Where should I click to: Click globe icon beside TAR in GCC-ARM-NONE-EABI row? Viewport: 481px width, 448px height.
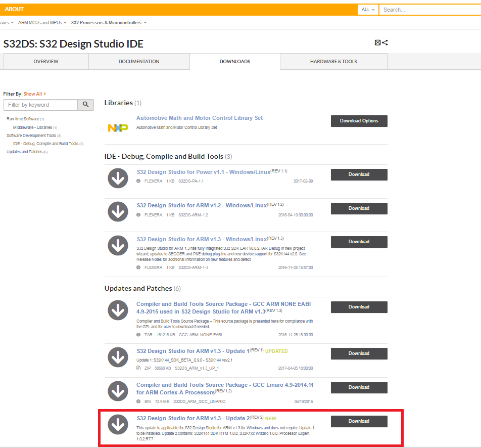(138, 335)
